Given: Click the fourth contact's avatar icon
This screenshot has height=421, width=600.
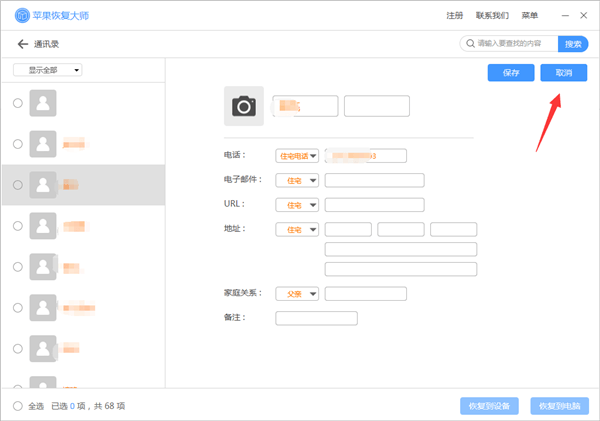Looking at the screenshot, I should click(43, 226).
